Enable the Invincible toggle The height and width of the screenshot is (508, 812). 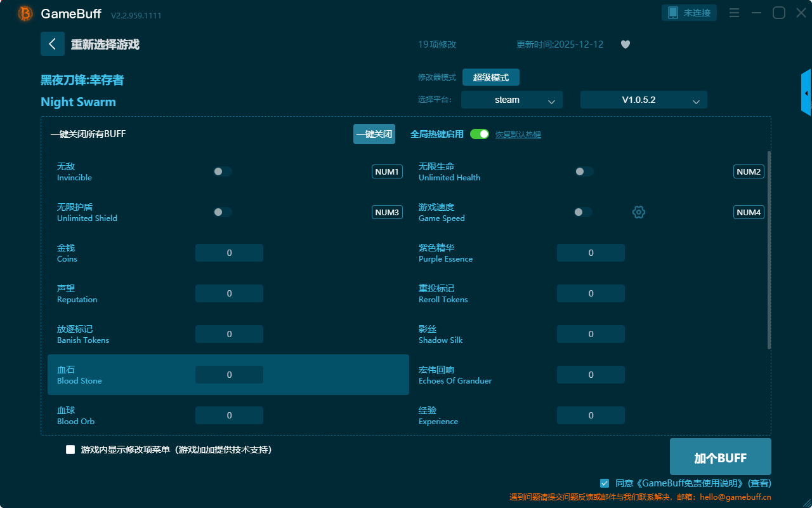[223, 171]
